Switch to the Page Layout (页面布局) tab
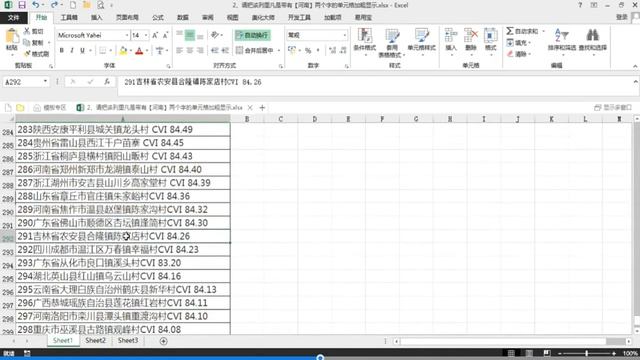640x360 pixels. (x=127, y=18)
